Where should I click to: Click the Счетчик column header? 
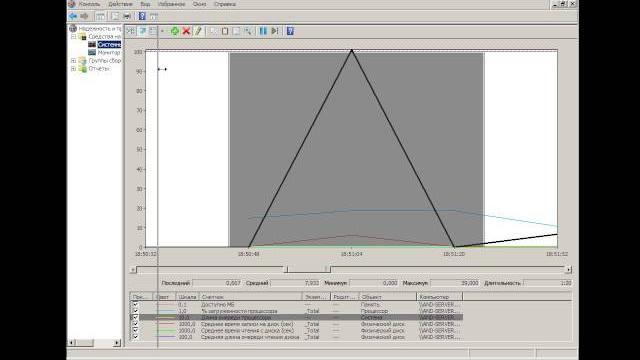pos(251,297)
